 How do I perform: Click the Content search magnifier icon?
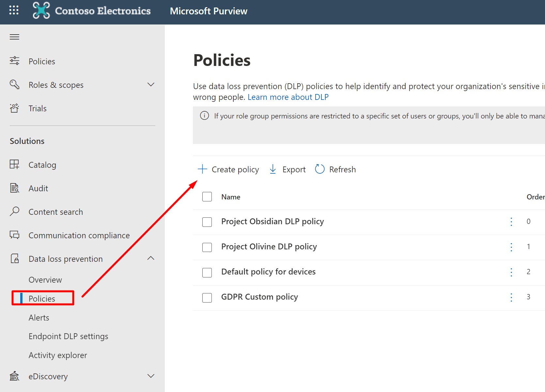pos(14,212)
